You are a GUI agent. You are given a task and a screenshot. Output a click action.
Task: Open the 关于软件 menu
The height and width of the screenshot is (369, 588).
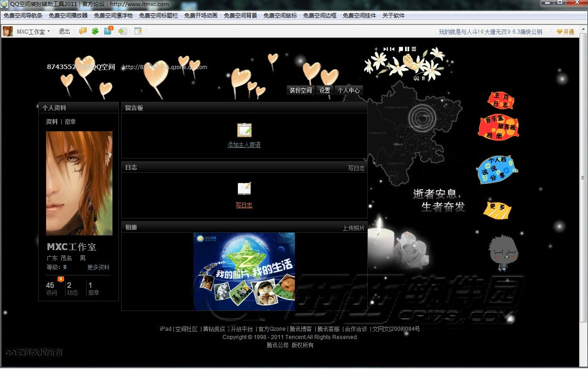pyautogui.click(x=393, y=16)
